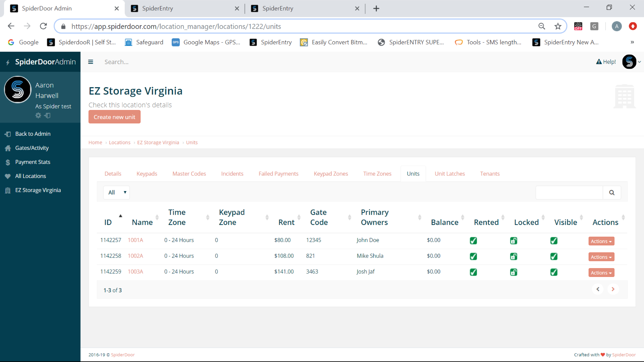Switch to the Tenants tab
Viewport: 644px width, 362px height.
[490, 174]
